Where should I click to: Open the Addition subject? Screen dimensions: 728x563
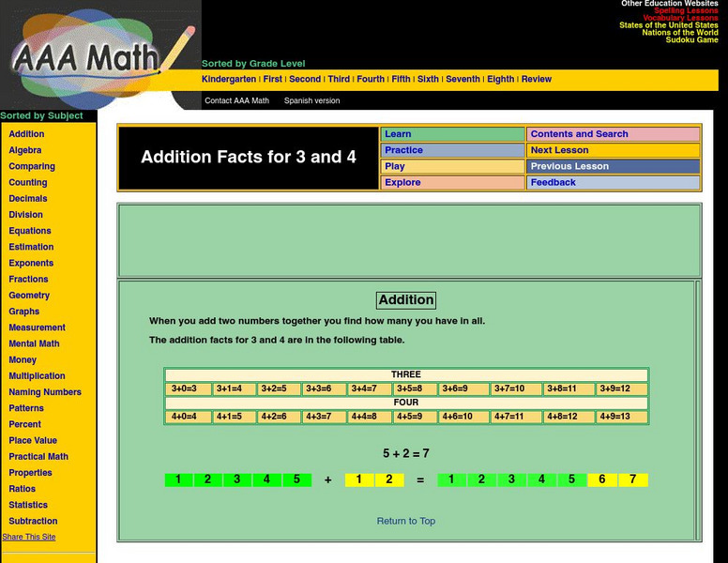[x=26, y=134]
